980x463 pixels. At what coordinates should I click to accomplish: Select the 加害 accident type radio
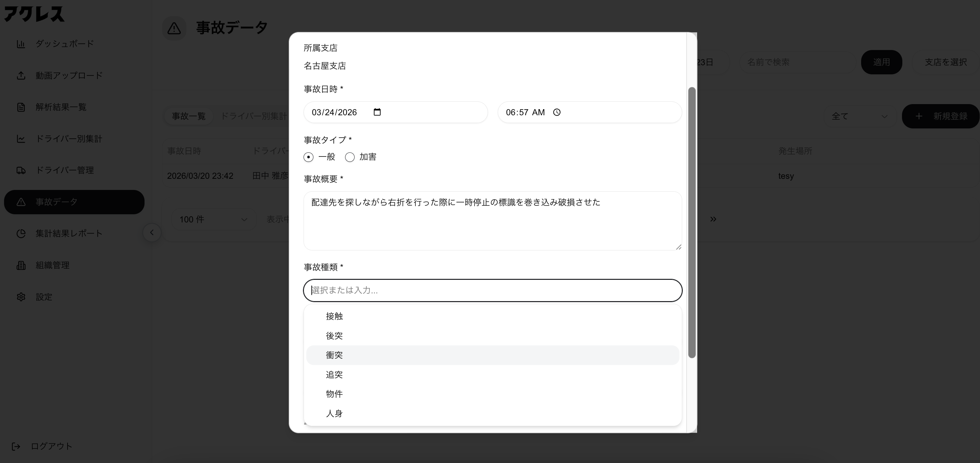pyautogui.click(x=350, y=157)
